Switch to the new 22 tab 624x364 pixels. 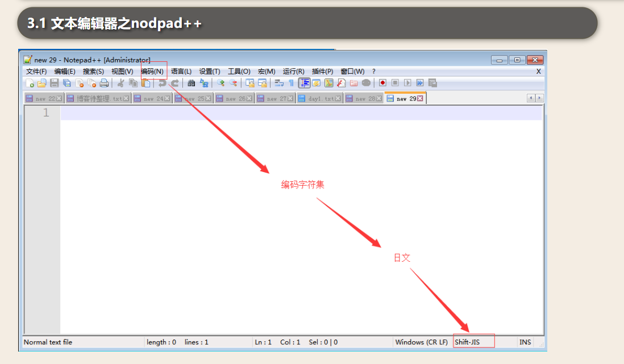[44, 99]
